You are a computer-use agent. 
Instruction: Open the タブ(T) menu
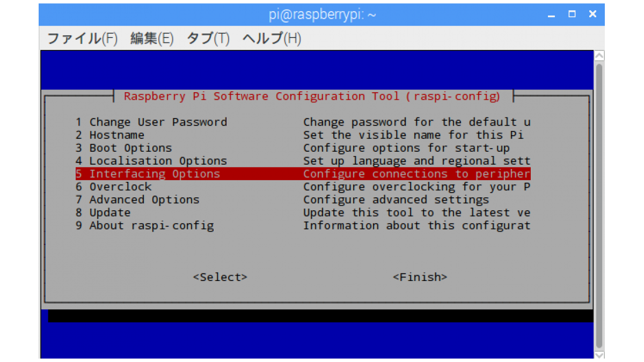point(208,39)
